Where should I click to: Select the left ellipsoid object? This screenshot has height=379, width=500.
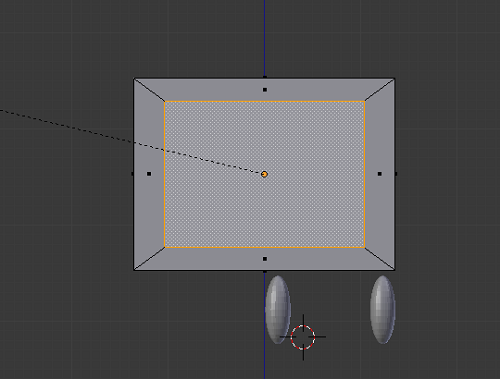[x=278, y=310]
